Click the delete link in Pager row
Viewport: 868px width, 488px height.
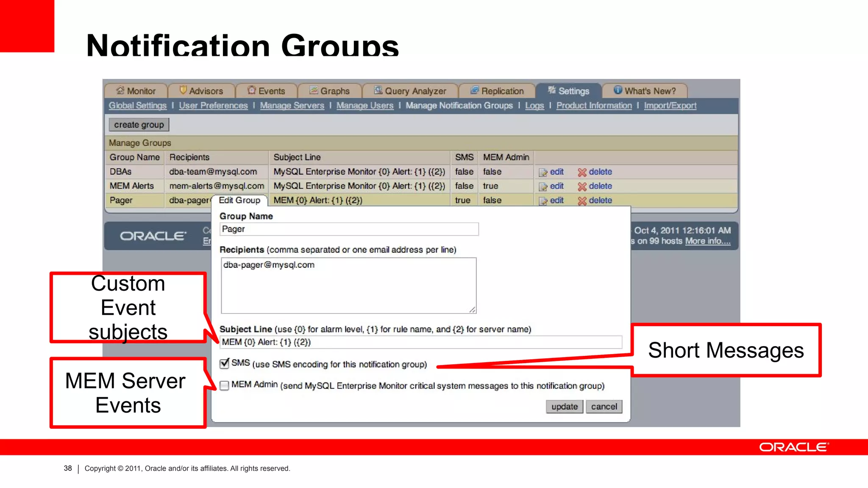click(x=600, y=200)
